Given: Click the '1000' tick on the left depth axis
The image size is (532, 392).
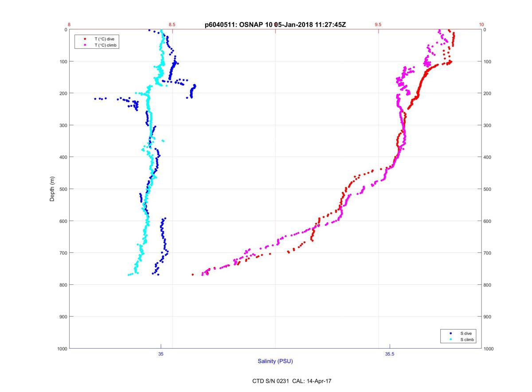Looking at the screenshot, I should coord(62,349).
